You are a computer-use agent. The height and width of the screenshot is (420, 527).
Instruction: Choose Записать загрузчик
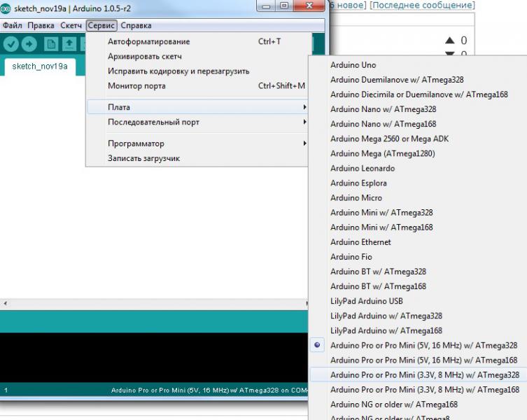coord(197,158)
